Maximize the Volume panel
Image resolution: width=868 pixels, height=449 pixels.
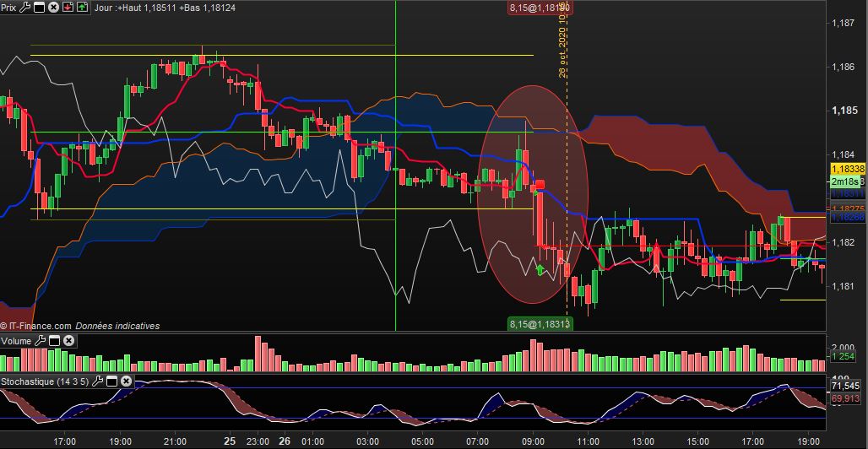click(x=54, y=341)
